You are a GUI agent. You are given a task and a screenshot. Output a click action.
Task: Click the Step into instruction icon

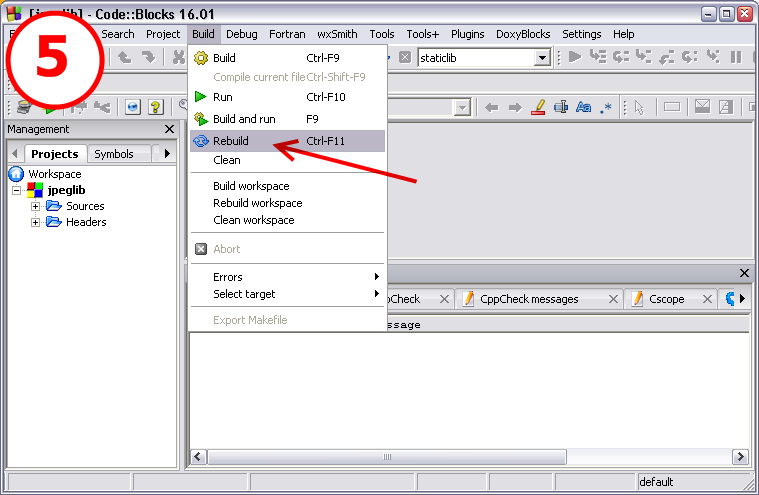click(x=713, y=57)
